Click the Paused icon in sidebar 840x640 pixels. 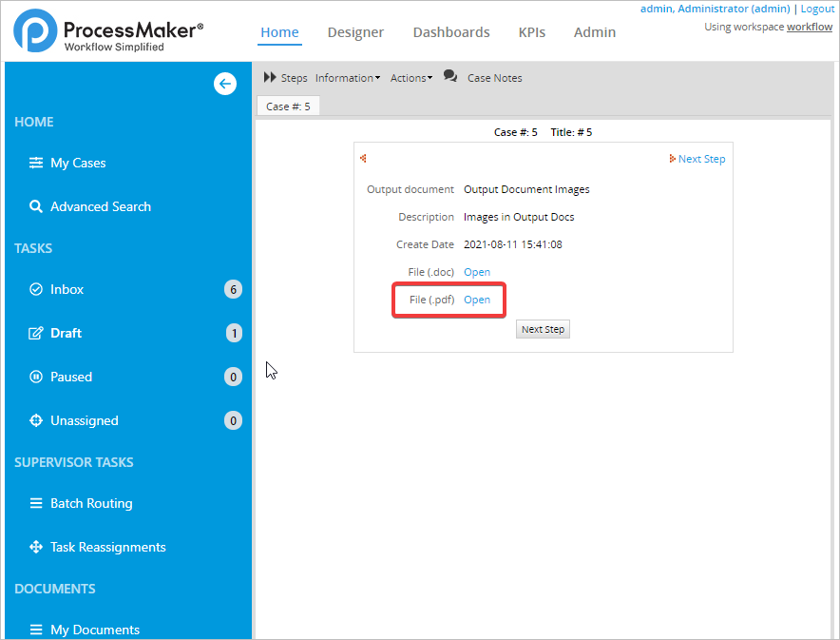[x=36, y=377]
